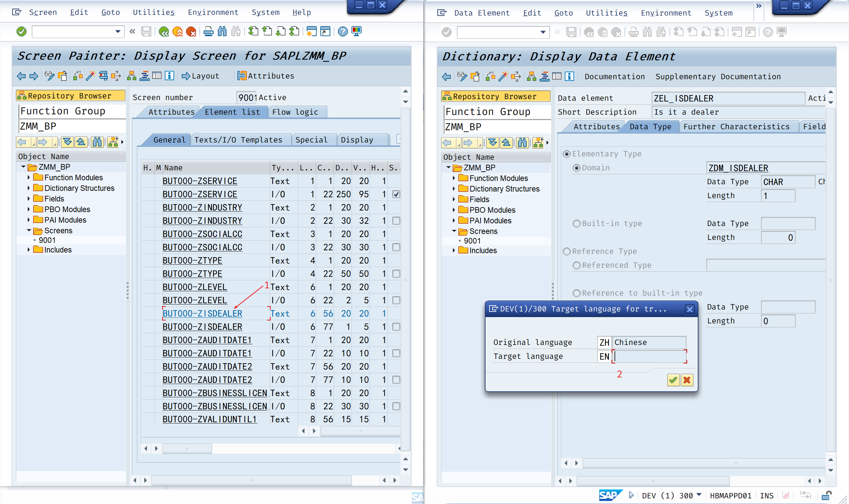Open Attributes button in Screen Painter toolbar

point(266,76)
